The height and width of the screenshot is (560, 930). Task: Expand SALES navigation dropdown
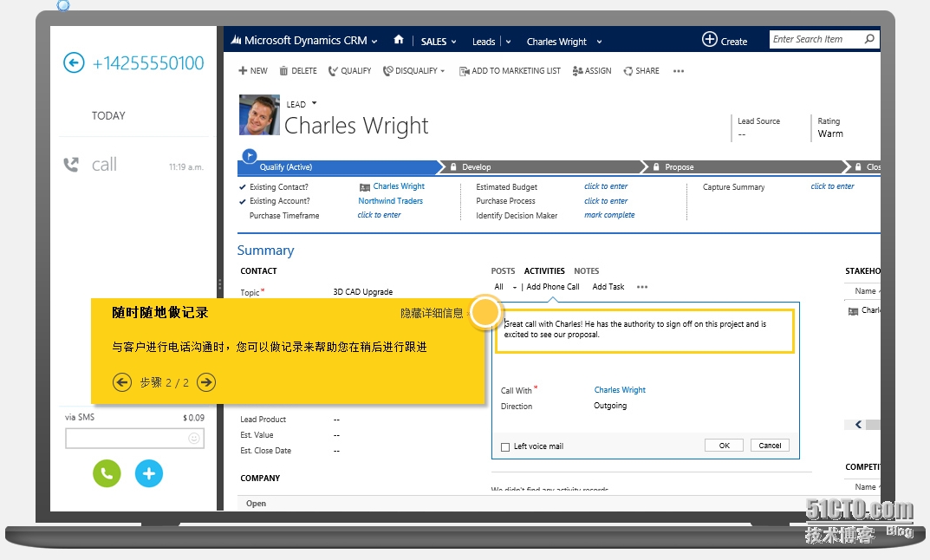(x=453, y=42)
